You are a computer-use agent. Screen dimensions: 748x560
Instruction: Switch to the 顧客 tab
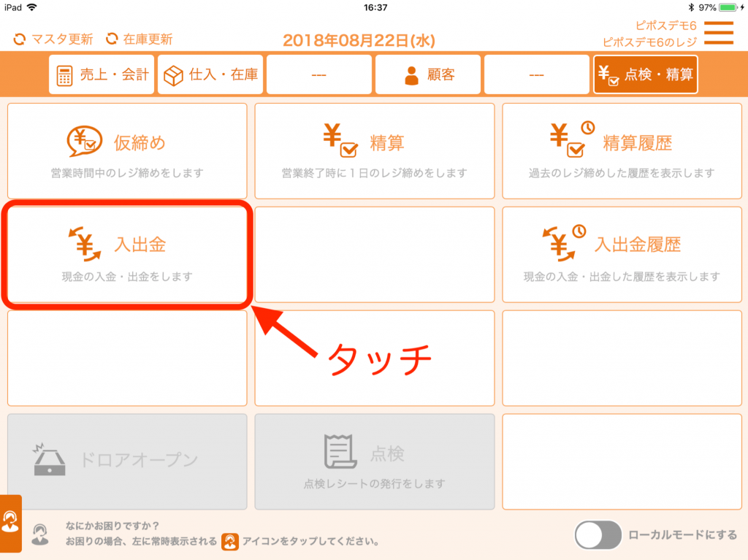428,74
